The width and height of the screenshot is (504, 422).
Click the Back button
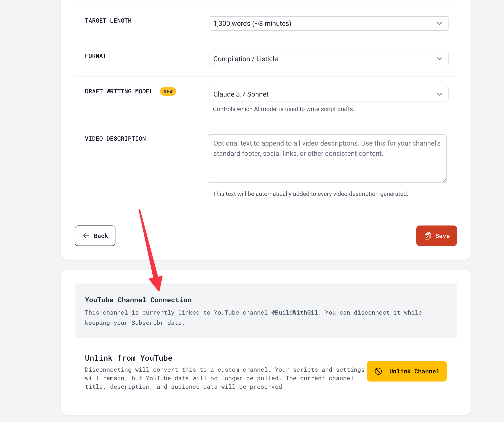pos(95,236)
